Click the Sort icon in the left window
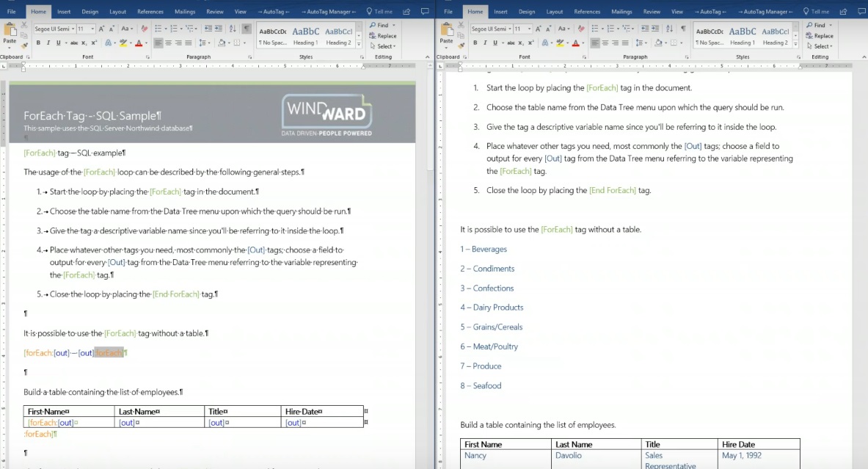Image resolution: width=868 pixels, height=469 pixels. pyautogui.click(x=233, y=29)
